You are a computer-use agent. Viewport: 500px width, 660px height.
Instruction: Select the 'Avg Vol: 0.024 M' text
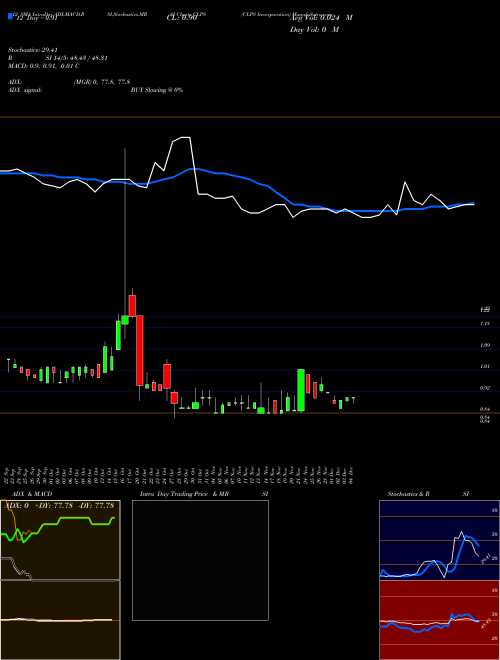(x=321, y=18)
